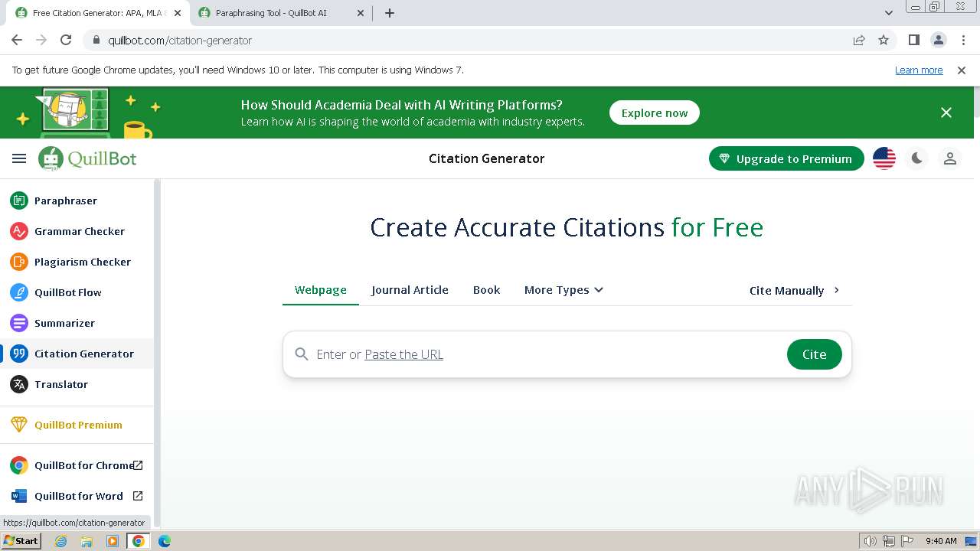
Task: Close the Paraphrasing Tool tab
Action: click(x=361, y=13)
